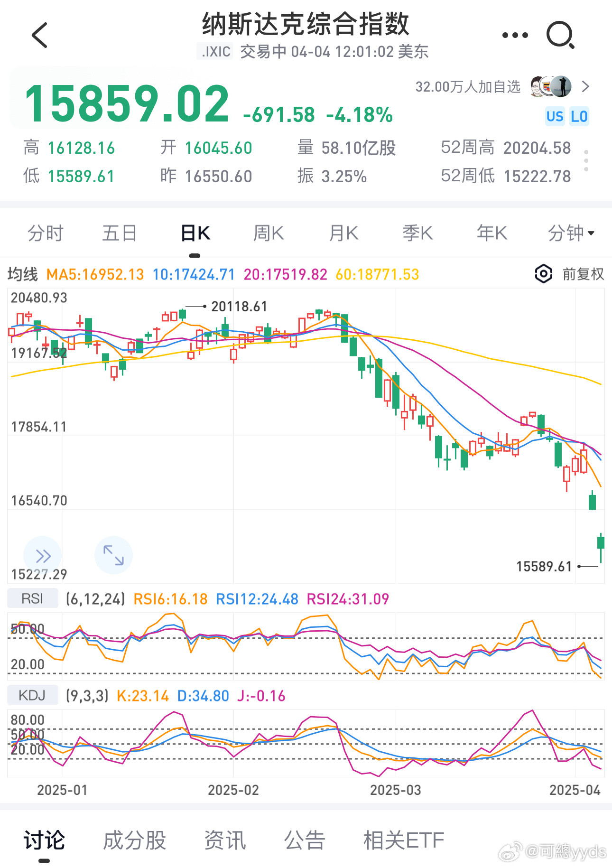Tap the 52周高 20204.58 value

click(x=537, y=148)
